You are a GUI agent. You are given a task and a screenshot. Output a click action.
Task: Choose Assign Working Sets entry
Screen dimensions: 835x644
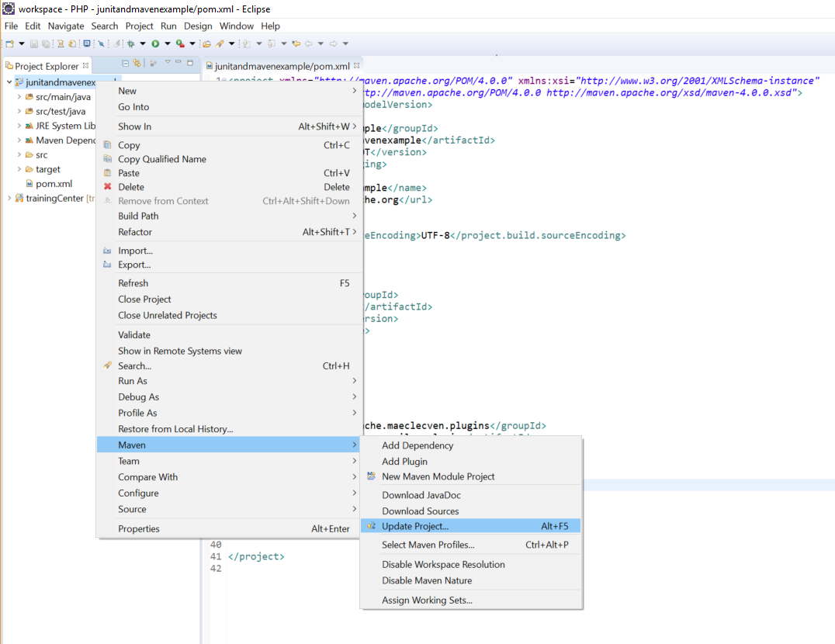(471, 600)
